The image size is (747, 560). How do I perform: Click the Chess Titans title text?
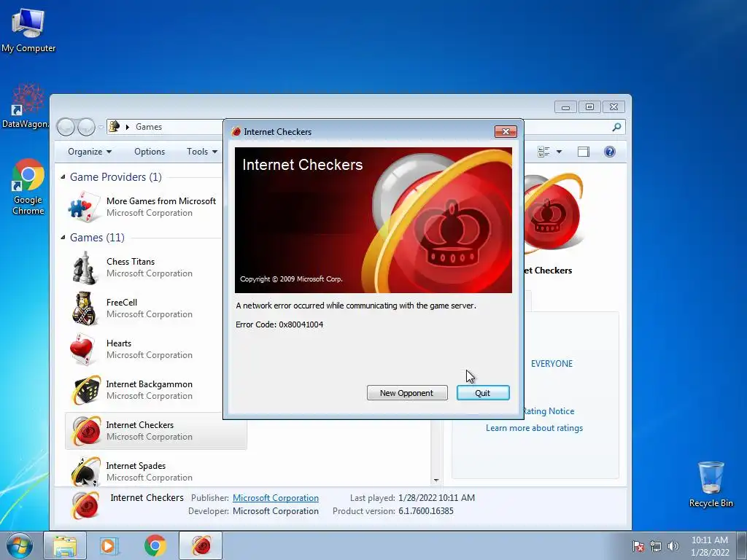click(x=131, y=262)
